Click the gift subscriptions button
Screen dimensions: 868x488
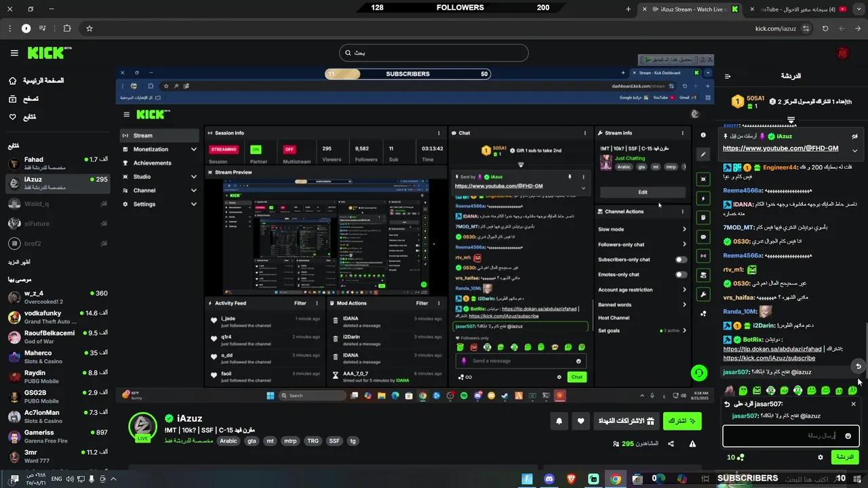pos(626,421)
